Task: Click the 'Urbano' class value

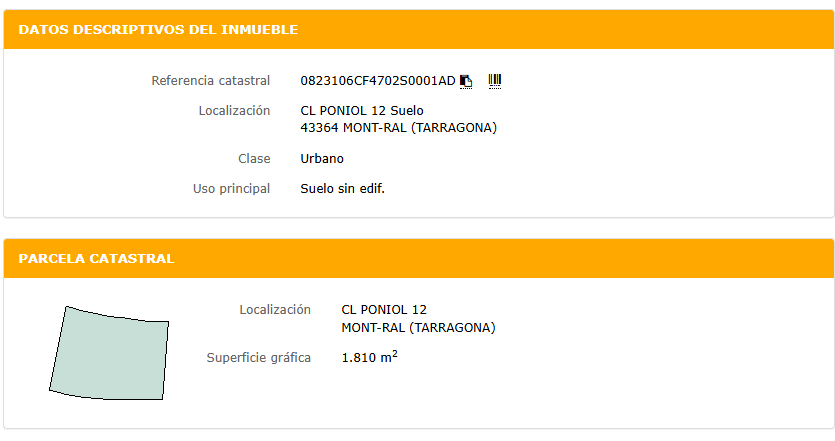Action: pos(322,158)
